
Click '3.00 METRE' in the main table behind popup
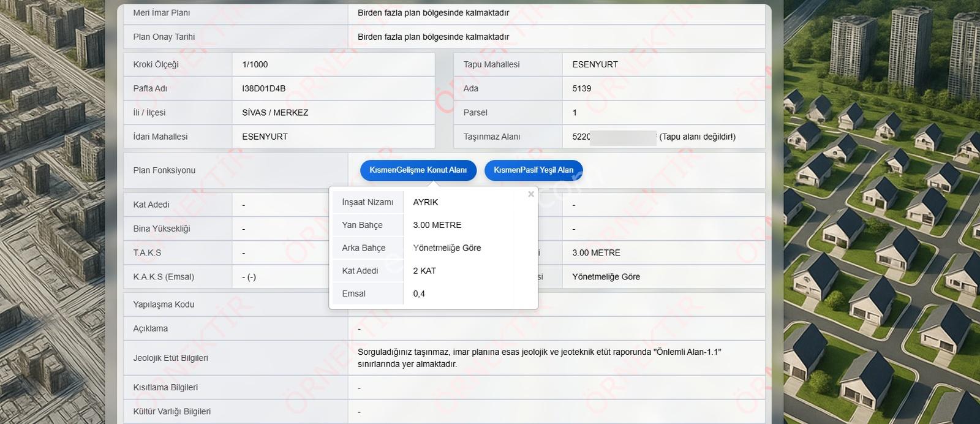596,252
